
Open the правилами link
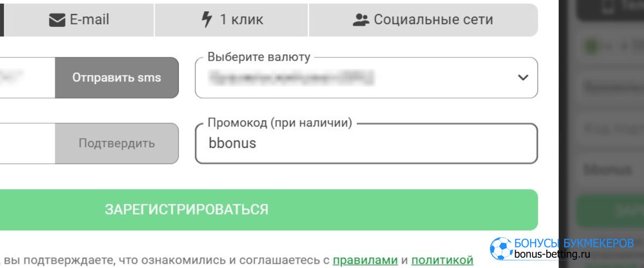pos(365,260)
